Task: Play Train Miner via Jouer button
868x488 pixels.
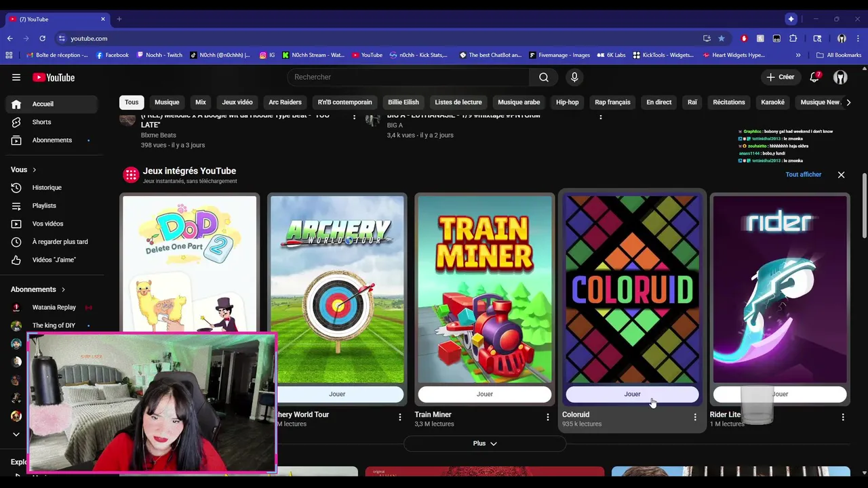Action: point(484,394)
